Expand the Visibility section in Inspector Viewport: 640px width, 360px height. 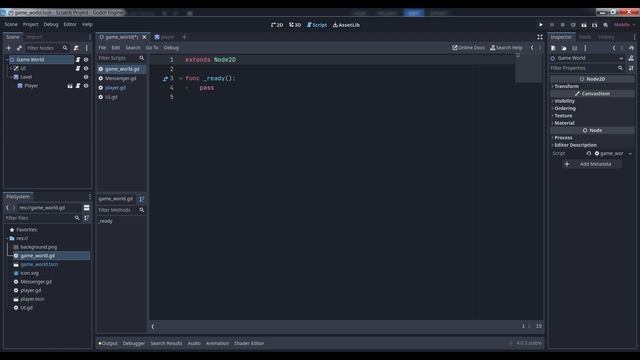tap(564, 101)
